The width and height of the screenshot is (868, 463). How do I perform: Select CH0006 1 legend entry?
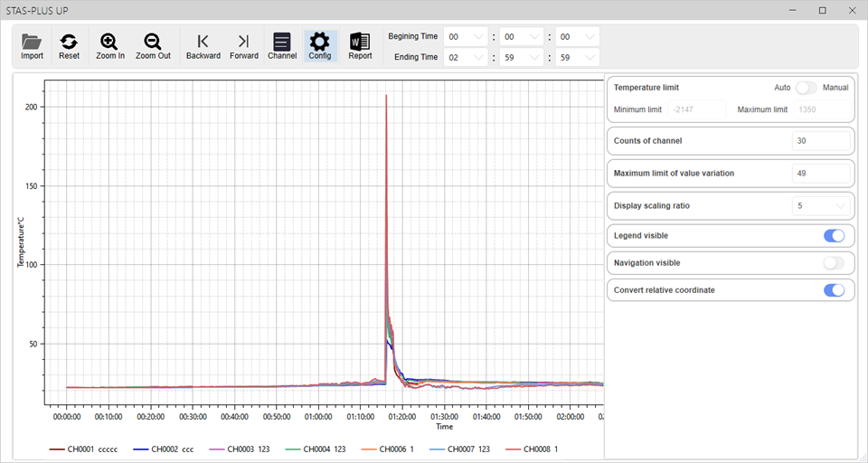tap(387, 449)
